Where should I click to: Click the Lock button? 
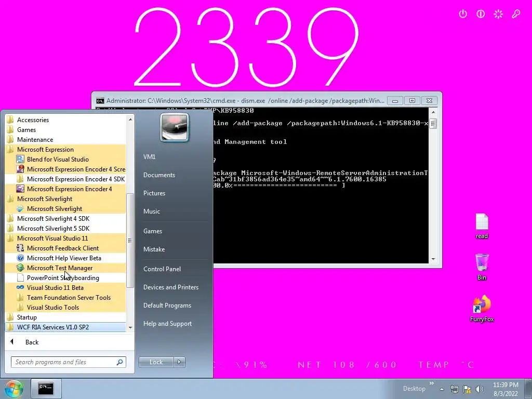[156, 362]
